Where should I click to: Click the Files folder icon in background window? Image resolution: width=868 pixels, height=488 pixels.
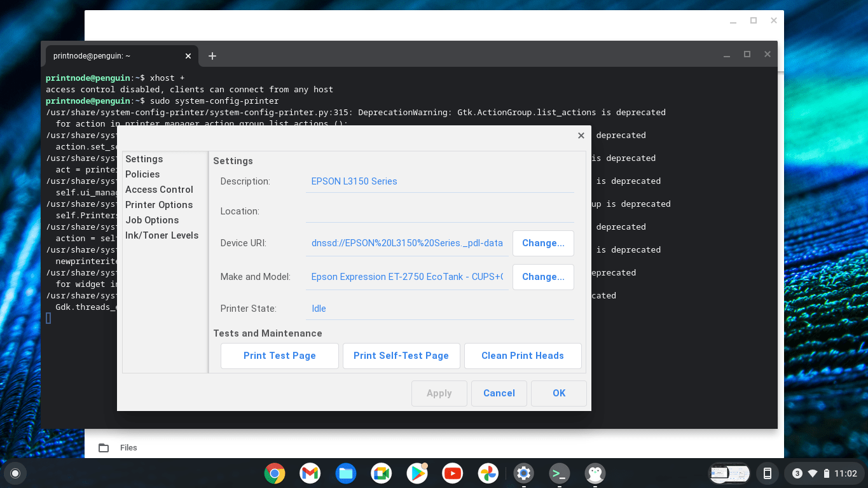[104, 448]
